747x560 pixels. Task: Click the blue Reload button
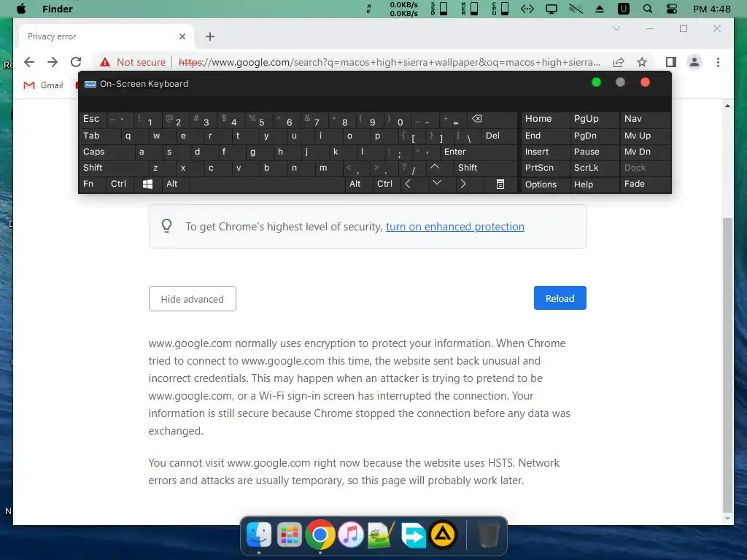pyautogui.click(x=560, y=298)
